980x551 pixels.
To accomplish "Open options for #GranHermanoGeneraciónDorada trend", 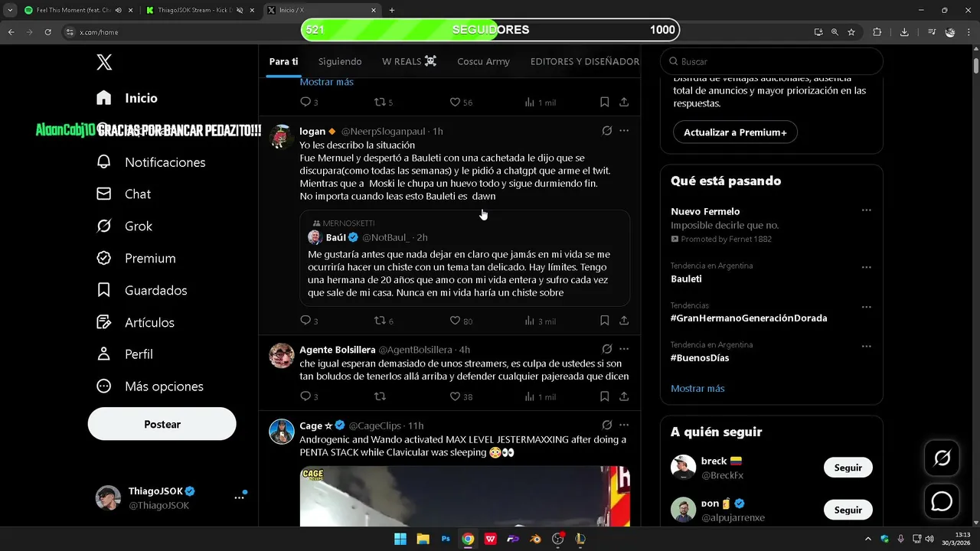I will pyautogui.click(x=866, y=307).
